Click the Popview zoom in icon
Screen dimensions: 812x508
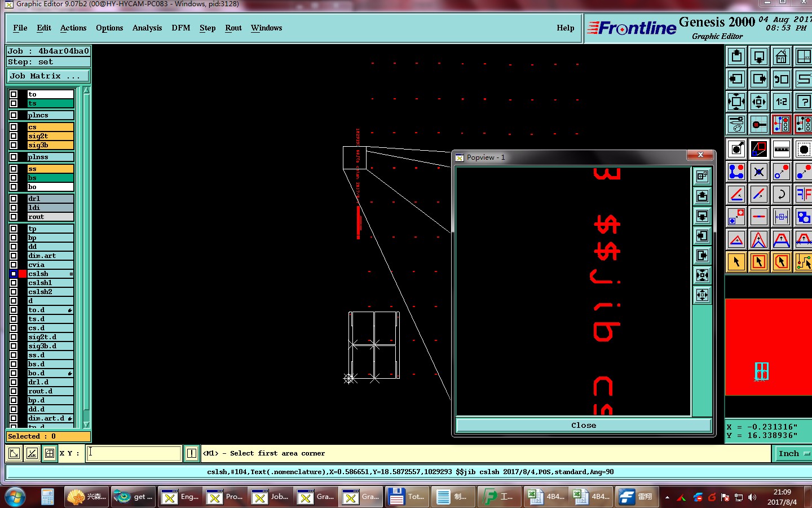702,275
